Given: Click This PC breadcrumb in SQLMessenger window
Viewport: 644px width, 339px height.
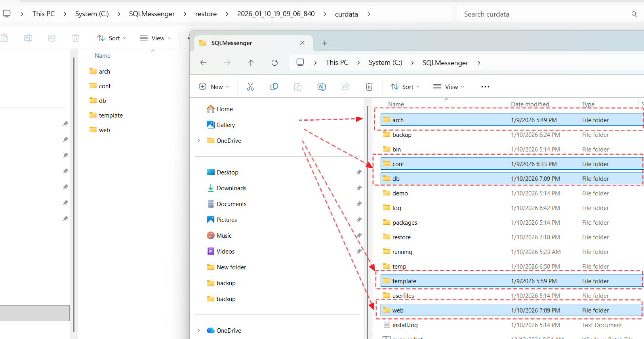Looking at the screenshot, I should [337, 62].
